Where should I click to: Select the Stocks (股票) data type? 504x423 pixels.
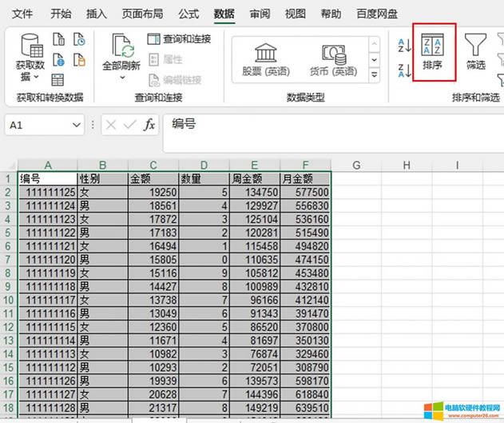pos(265,59)
